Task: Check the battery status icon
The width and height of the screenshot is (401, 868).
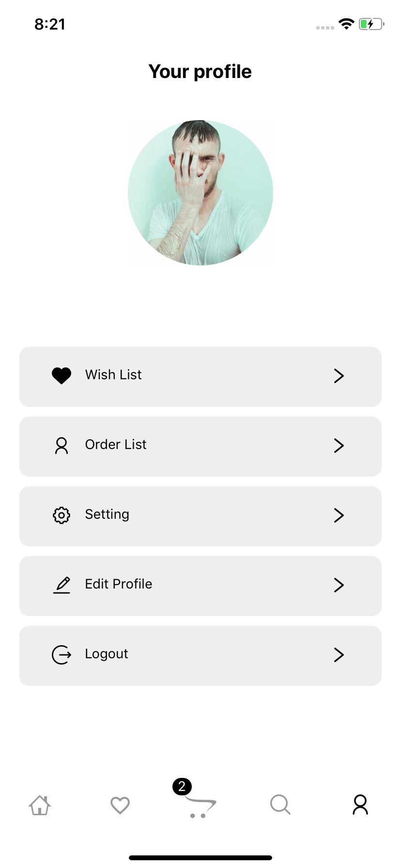Action: click(x=371, y=24)
